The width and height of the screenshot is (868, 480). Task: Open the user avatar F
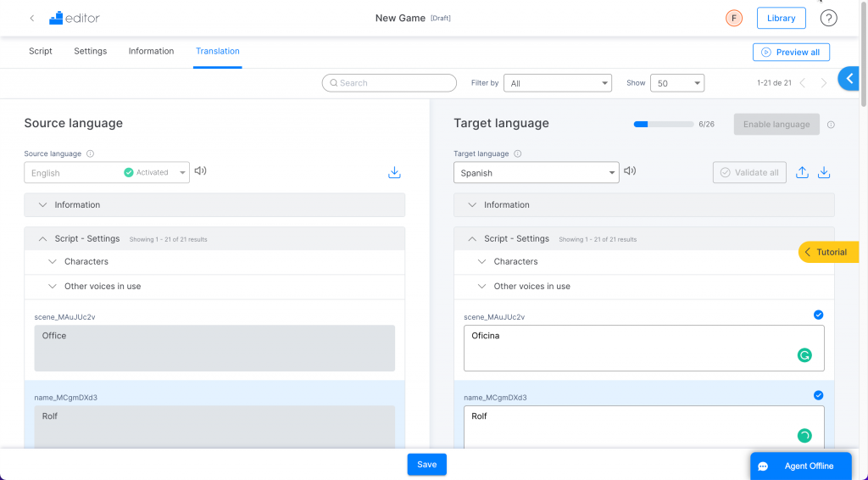[x=734, y=19]
